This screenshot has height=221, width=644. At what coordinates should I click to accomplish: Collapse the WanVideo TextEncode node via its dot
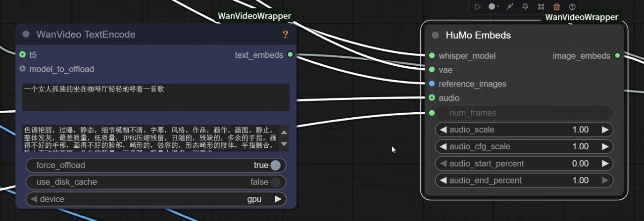[26, 35]
